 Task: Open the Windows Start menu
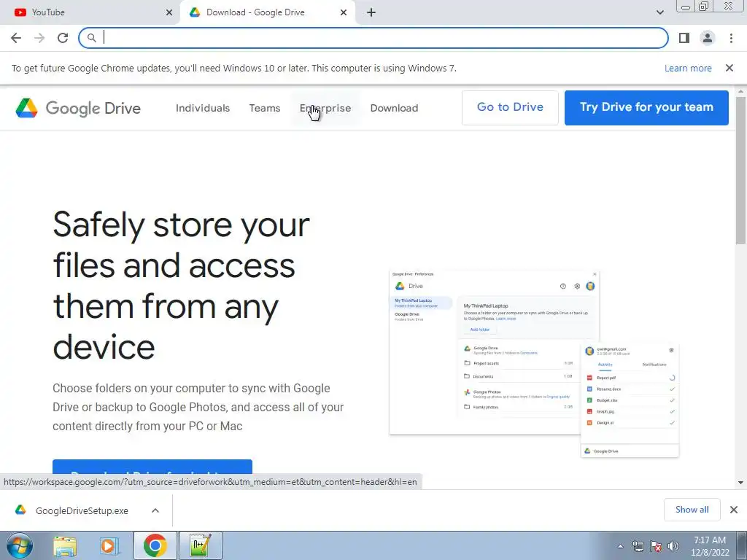pos(20,545)
